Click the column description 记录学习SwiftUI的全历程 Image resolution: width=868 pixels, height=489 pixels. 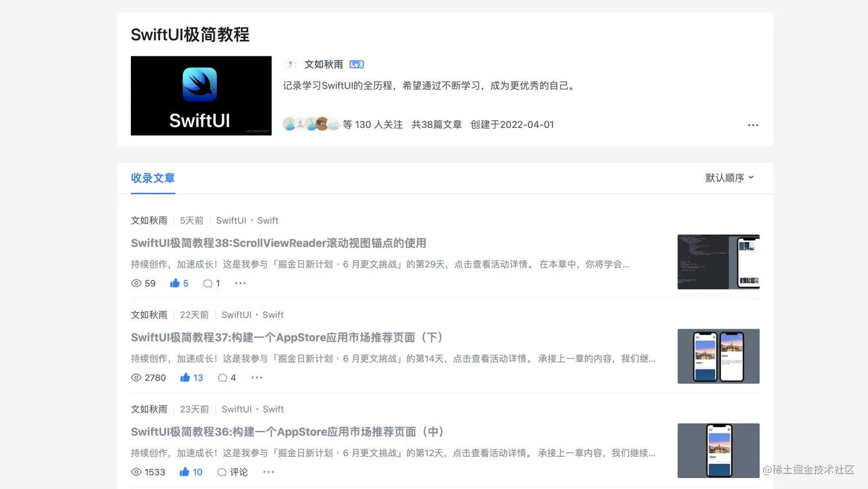(430, 86)
